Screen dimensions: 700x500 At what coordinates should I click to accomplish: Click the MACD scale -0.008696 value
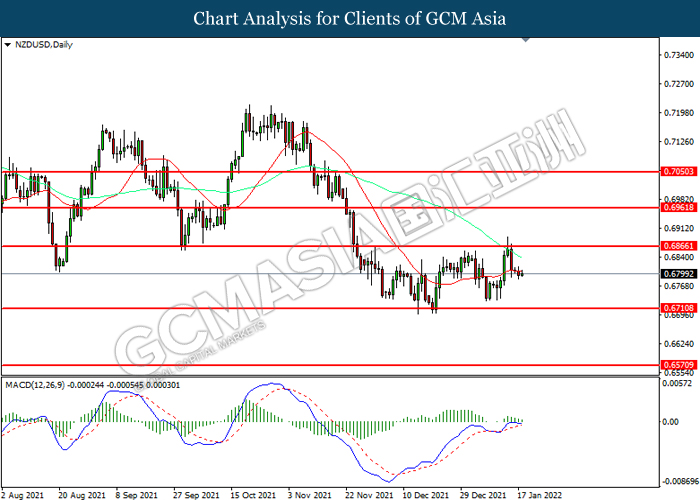pos(680,482)
